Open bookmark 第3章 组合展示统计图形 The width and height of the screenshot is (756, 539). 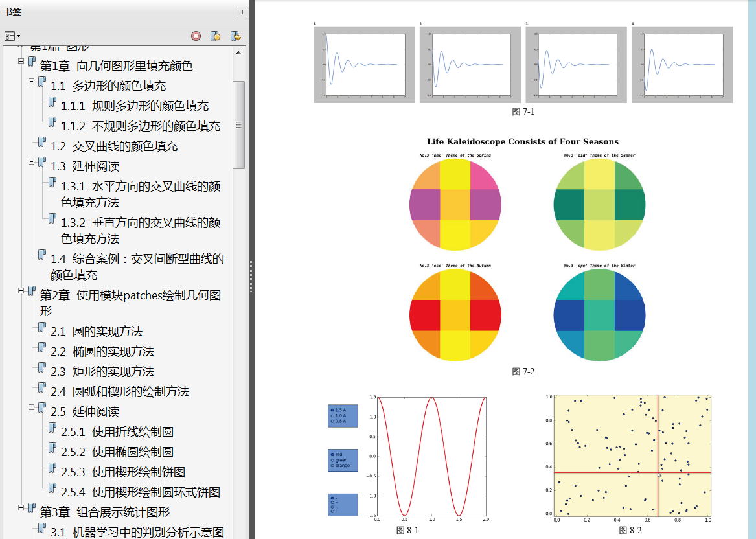tap(105, 512)
